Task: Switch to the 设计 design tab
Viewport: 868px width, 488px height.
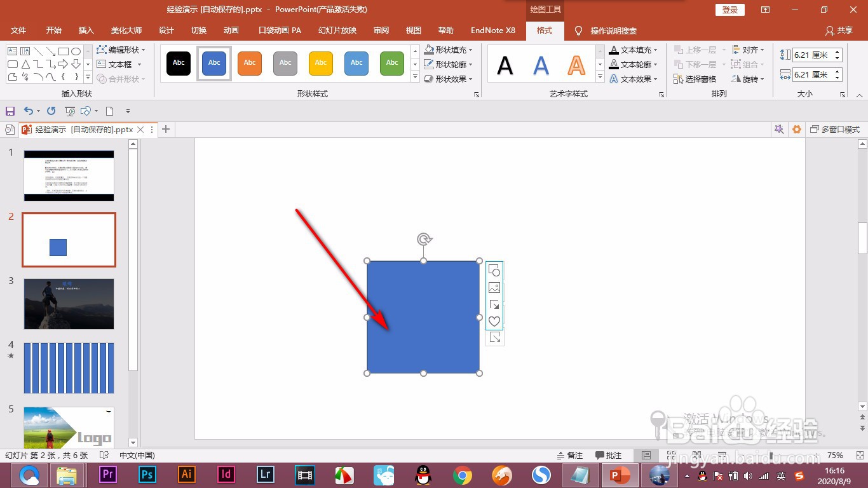Action: 166,30
